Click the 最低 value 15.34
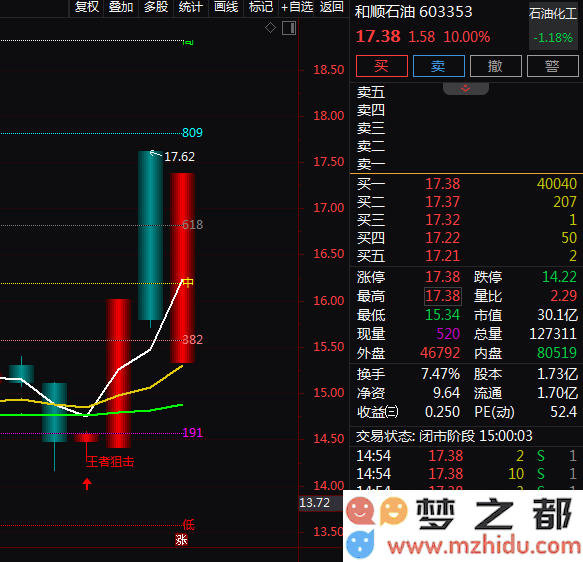The height and width of the screenshot is (562, 583). (x=442, y=315)
